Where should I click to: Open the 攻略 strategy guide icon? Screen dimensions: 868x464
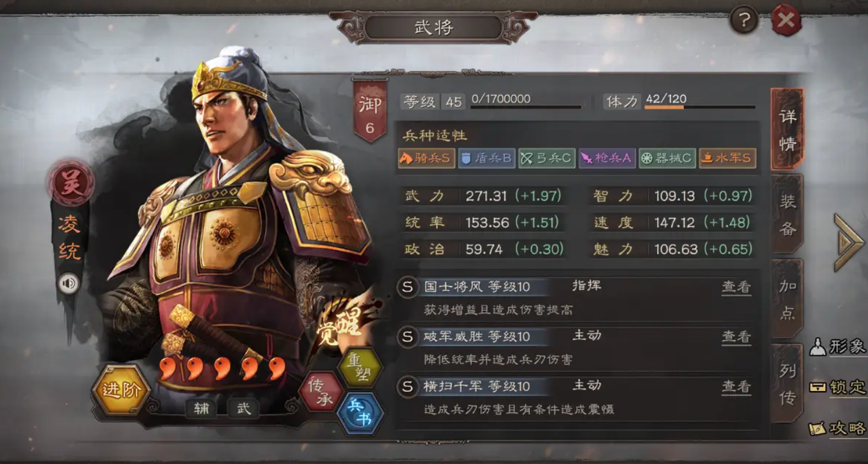tap(838, 428)
